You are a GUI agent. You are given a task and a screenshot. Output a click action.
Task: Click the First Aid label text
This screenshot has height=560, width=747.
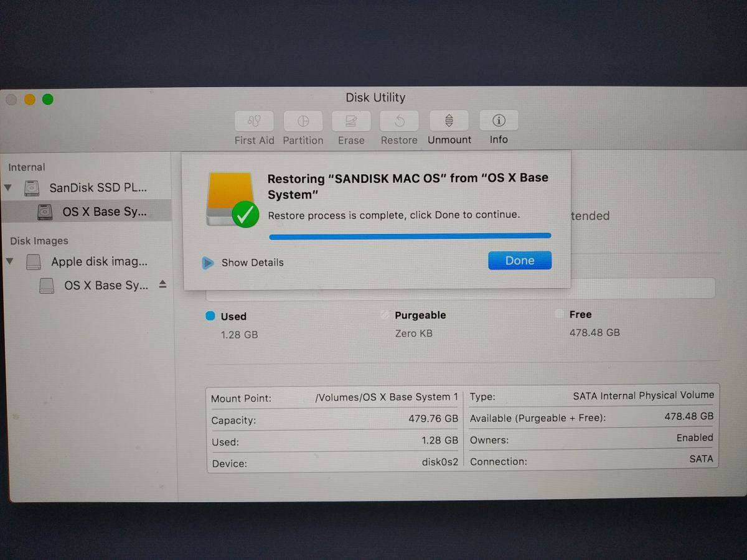(254, 141)
